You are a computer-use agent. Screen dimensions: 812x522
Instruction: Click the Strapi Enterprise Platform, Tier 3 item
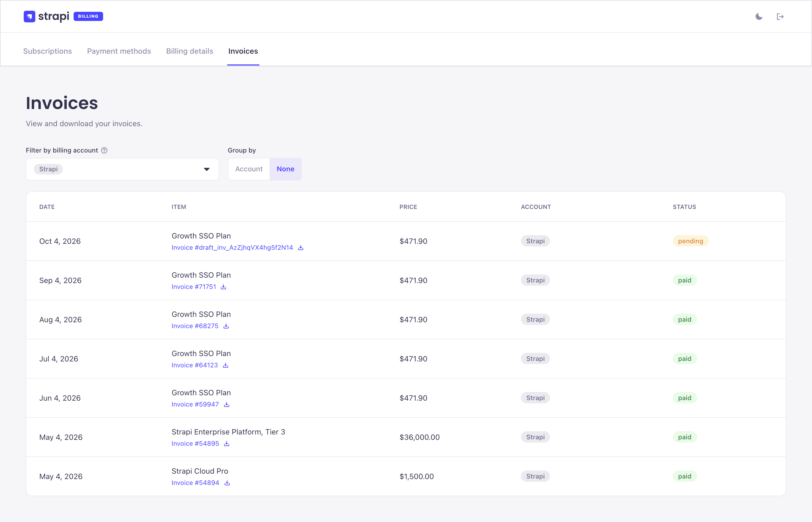(228, 432)
